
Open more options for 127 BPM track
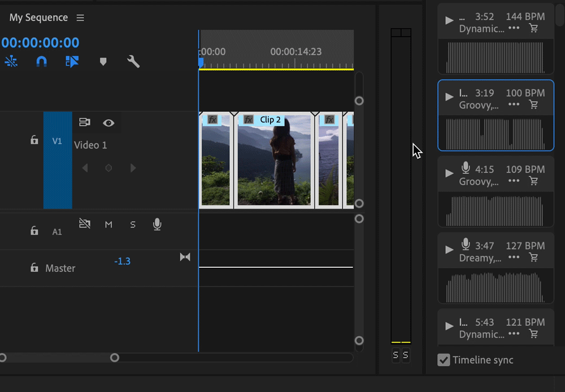[514, 258]
